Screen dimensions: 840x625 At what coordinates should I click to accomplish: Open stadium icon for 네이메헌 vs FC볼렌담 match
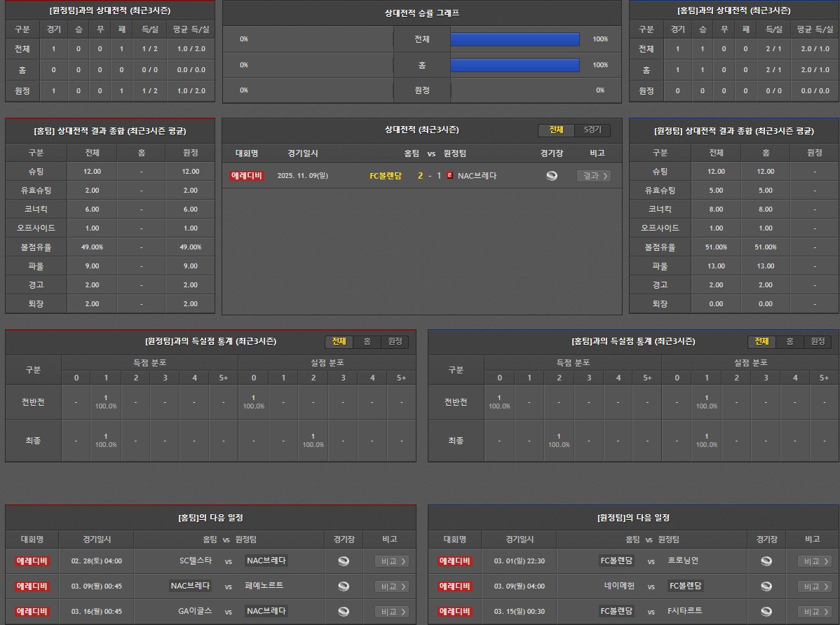(x=766, y=586)
